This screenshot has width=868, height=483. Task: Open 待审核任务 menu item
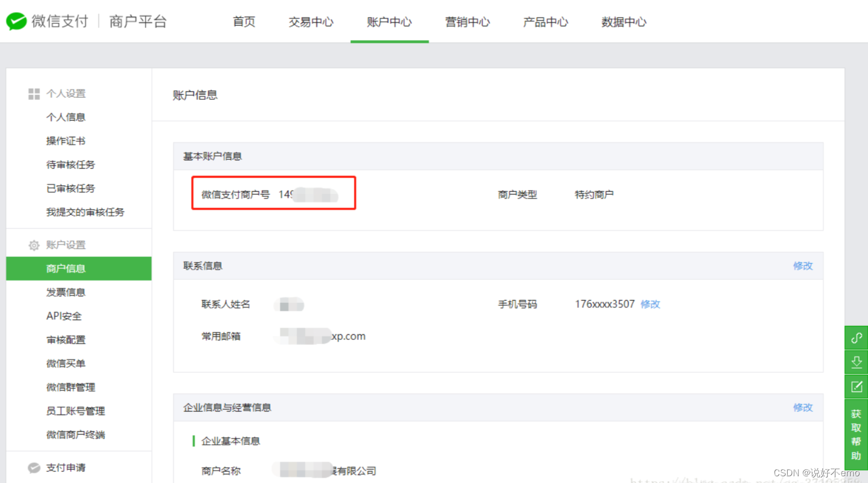click(71, 165)
